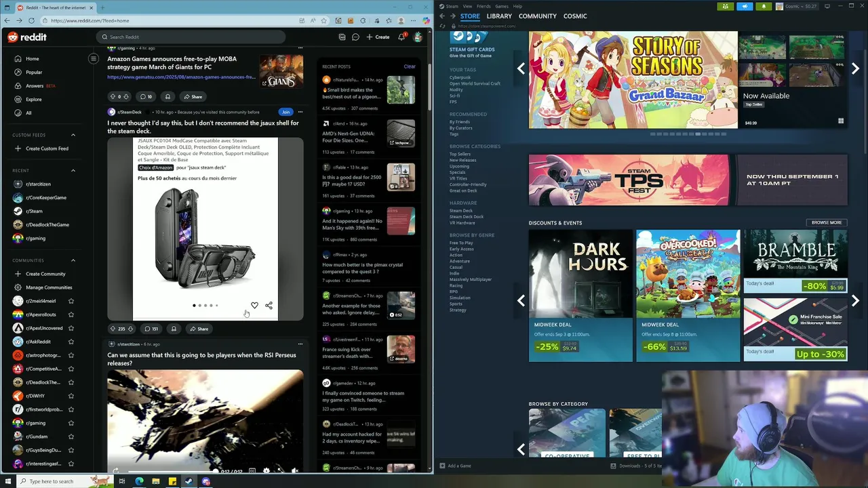Switch to Steam LIBRARY tab
868x488 pixels.
[x=499, y=16]
